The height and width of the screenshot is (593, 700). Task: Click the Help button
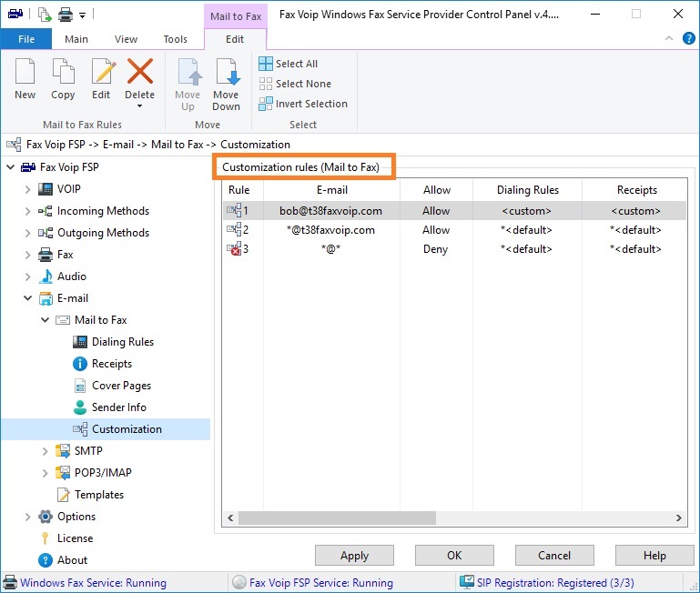click(x=654, y=556)
